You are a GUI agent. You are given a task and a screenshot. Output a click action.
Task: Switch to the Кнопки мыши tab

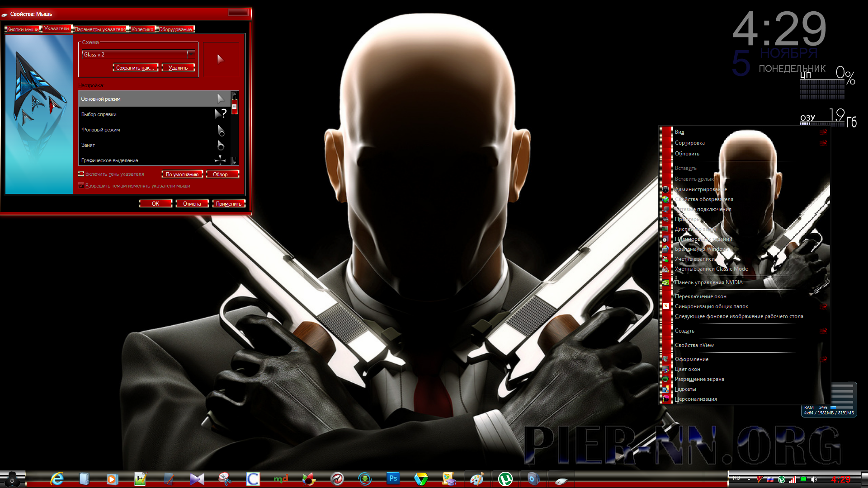pyautogui.click(x=23, y=29)
